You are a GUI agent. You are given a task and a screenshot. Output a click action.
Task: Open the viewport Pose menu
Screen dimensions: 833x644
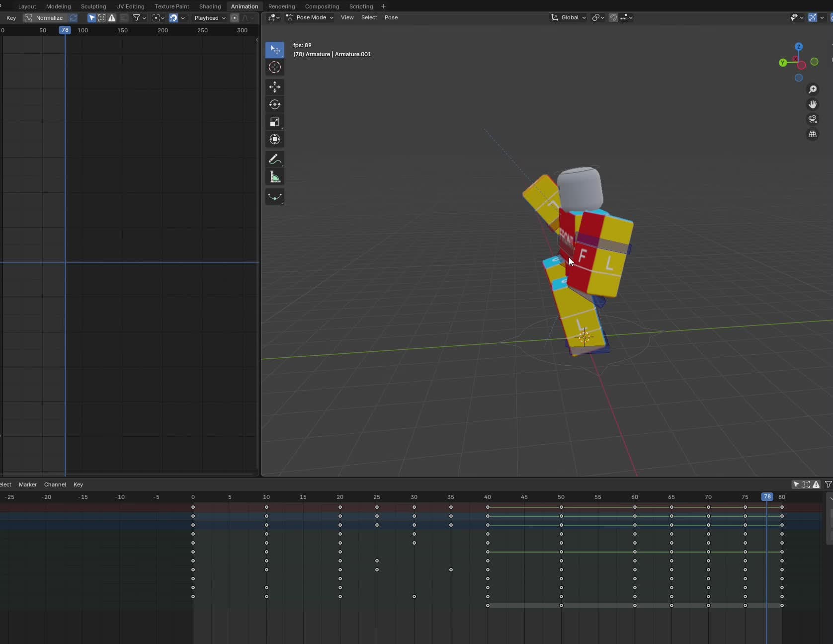pyautogui.click(x=391, y=17)
